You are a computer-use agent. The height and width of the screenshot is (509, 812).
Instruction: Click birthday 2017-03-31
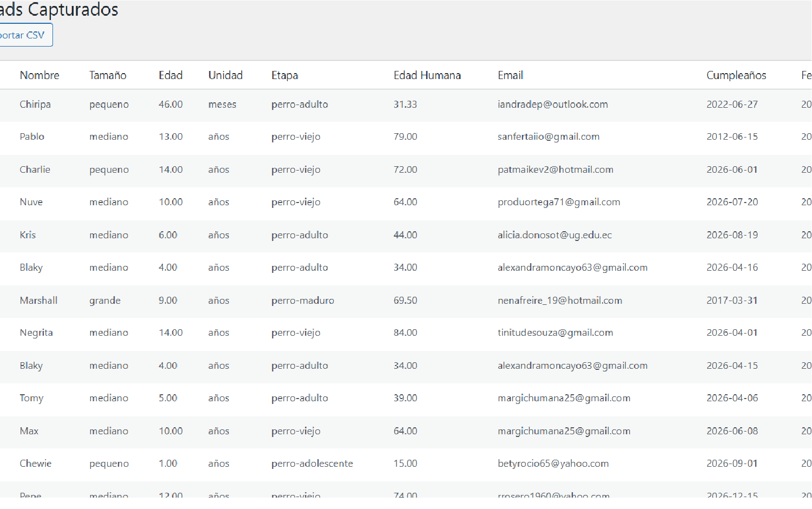[x=732, y=301]
